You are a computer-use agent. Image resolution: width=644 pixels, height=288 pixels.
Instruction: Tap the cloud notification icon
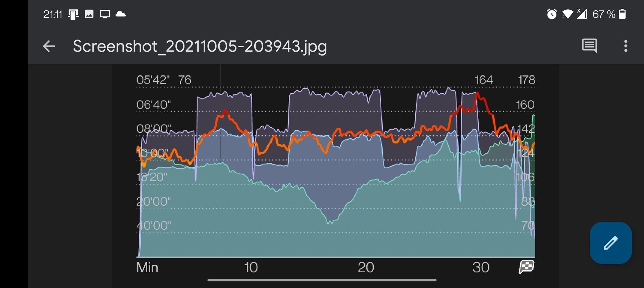coord(120,14)
